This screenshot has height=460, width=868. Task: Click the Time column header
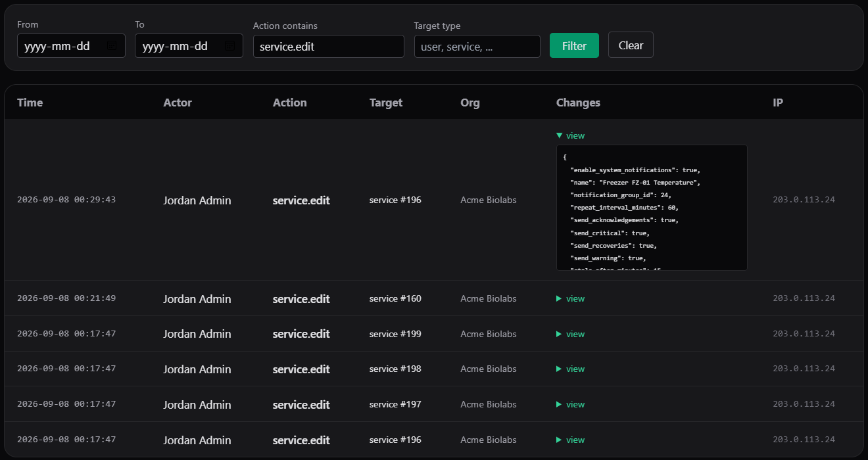(x=30, y=103)
